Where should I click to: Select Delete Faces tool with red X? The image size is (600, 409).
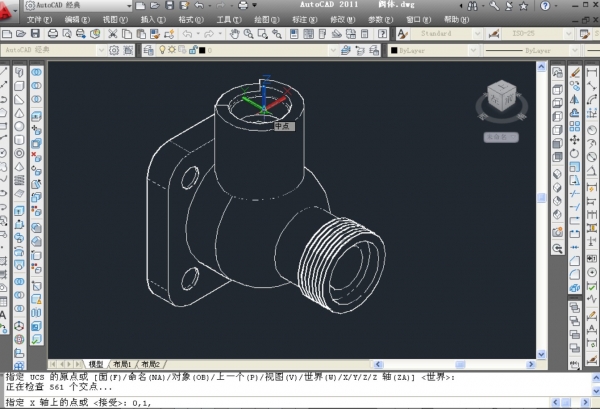point(36,157)
